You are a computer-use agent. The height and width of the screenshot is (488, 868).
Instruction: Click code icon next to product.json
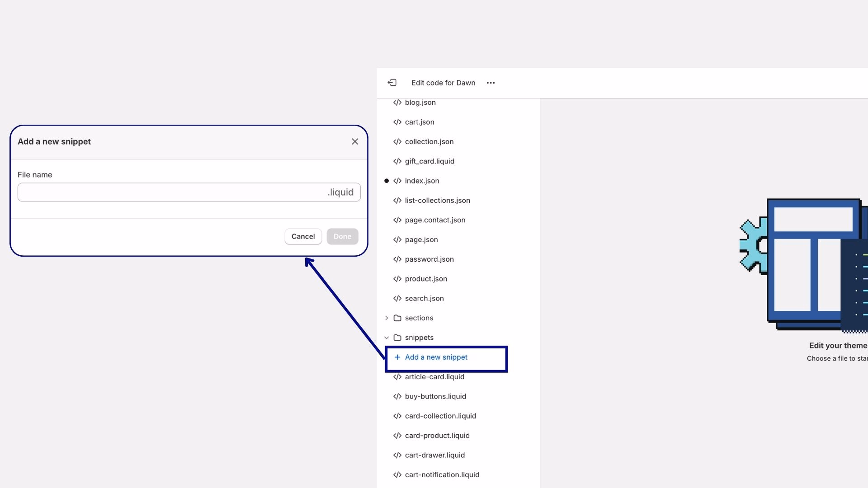coord(397,279)
